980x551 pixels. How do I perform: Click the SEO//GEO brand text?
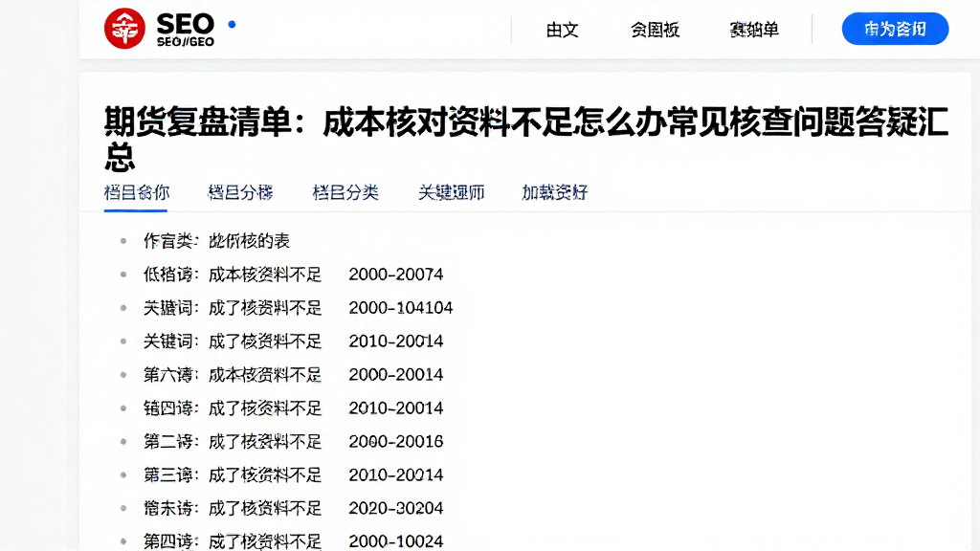click(x=186, y=42)
